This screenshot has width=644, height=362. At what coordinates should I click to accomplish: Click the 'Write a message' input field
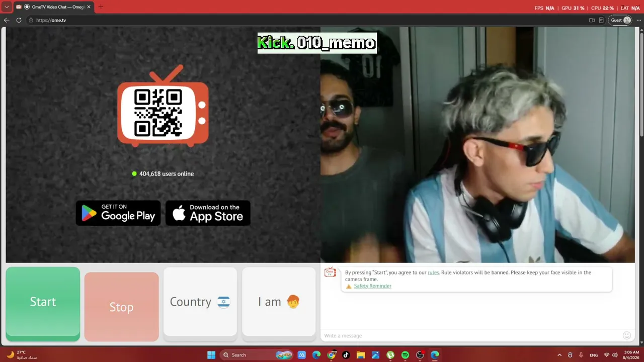pos(470,335)
